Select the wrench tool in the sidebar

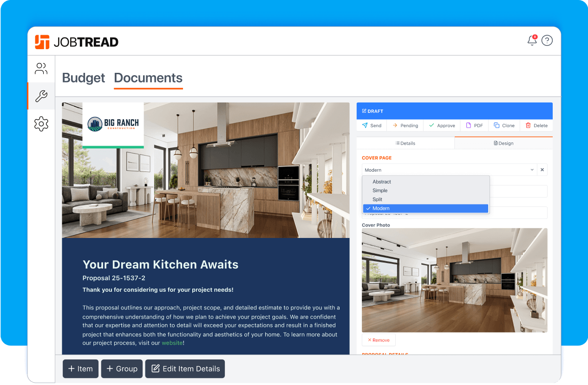[x=41, y=96]
